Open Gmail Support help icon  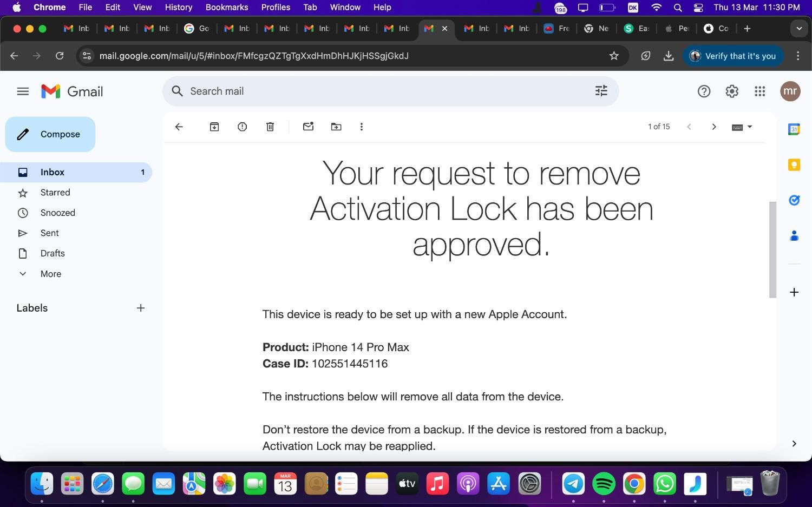[704, 91]
